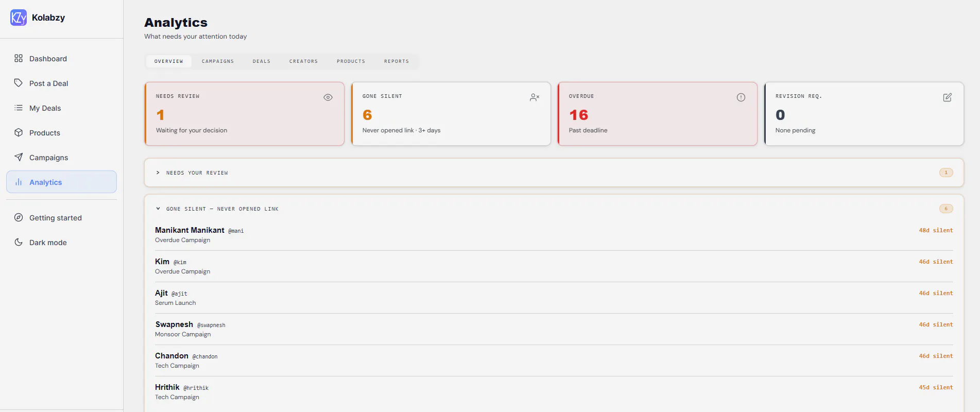Click the Dashboard grid icon
Screen dimensions: 980x412
pyautogui.click(x=19, y=58)
